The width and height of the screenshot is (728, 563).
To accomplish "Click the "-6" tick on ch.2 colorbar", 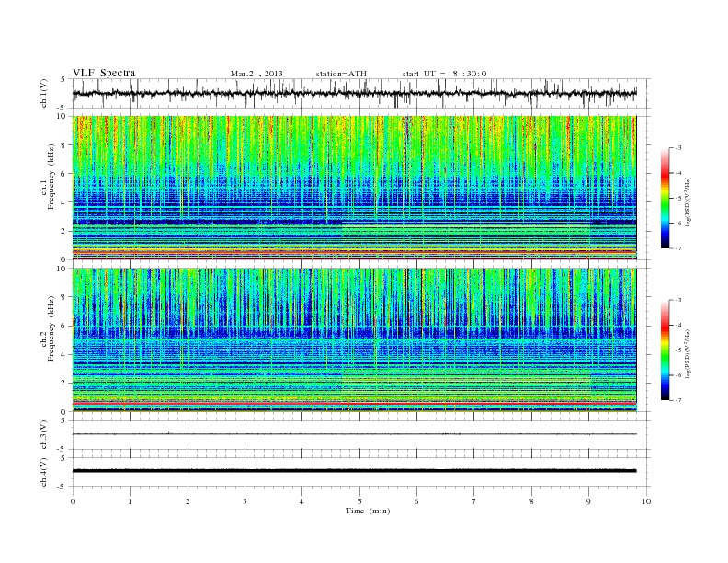I will (678, 375).
